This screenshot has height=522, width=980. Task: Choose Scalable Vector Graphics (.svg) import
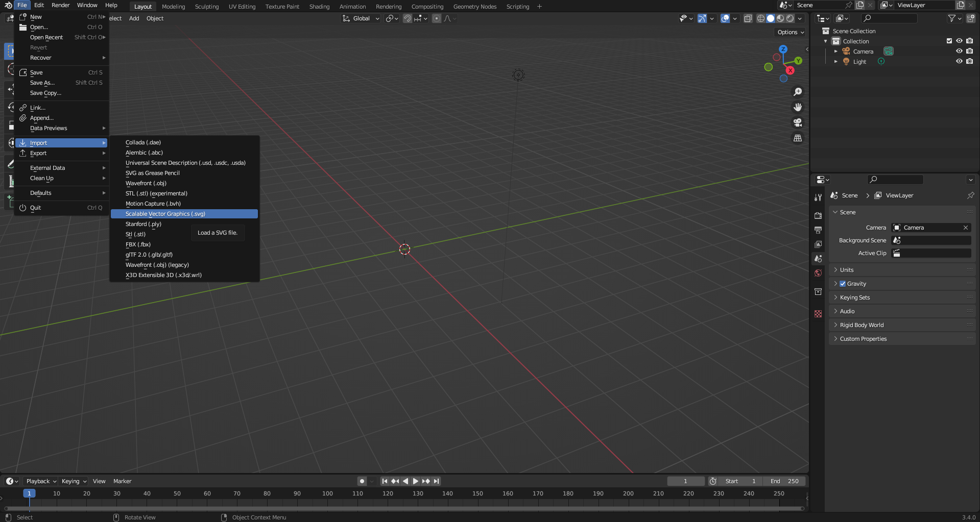(184, 214)
